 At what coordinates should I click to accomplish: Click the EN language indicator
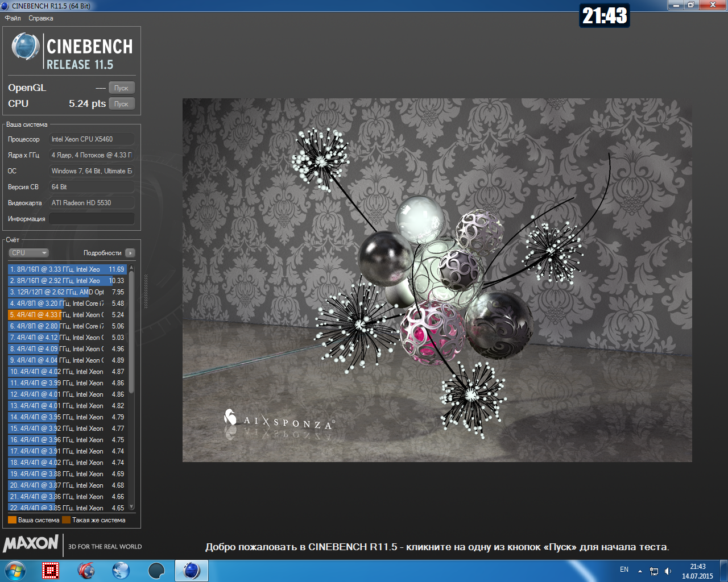(624, 569)
